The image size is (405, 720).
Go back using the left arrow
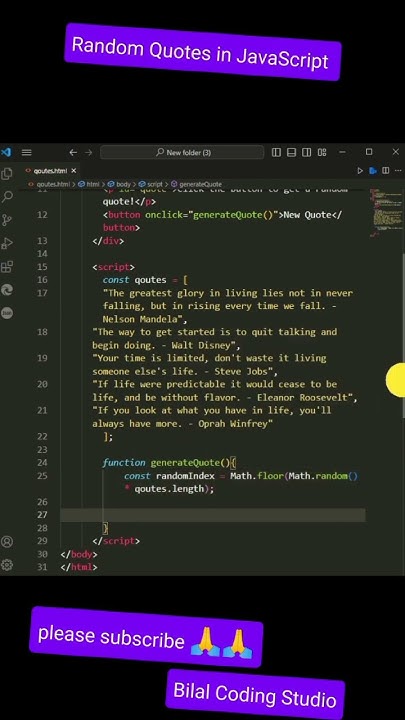coord(73,152)
